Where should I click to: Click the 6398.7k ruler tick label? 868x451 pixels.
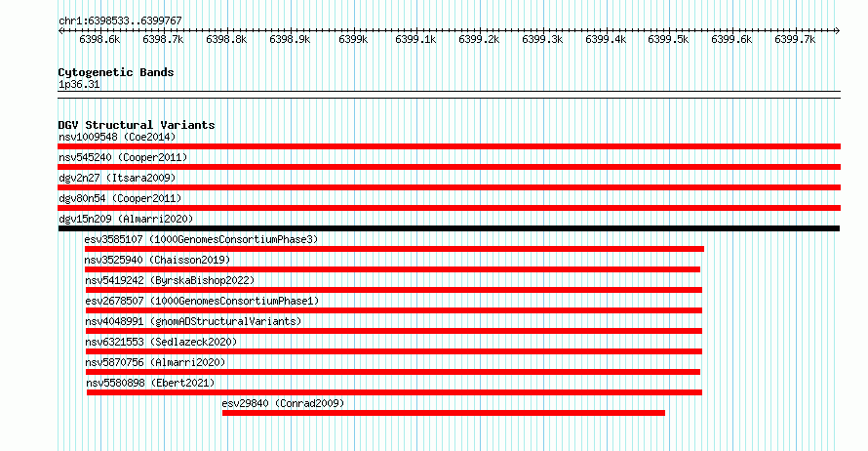click(163, 39)
